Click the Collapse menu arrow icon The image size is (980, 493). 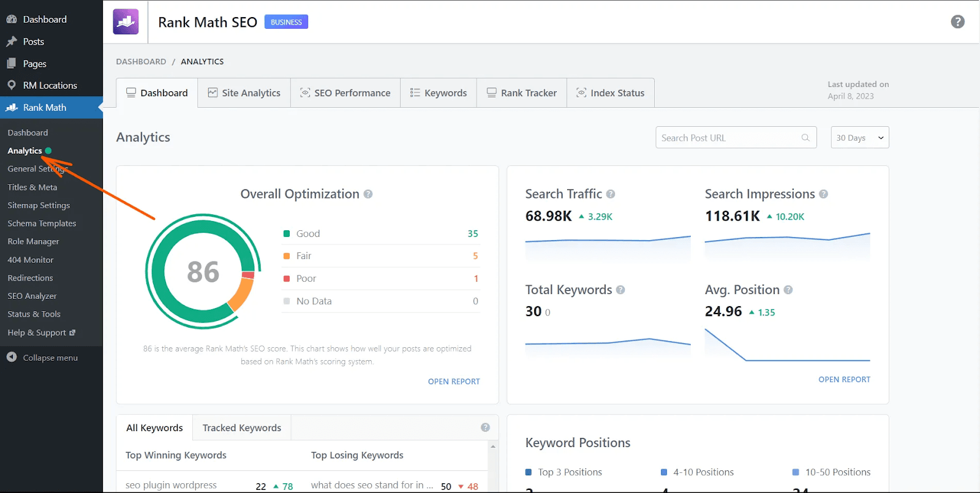tap(12, 357)
